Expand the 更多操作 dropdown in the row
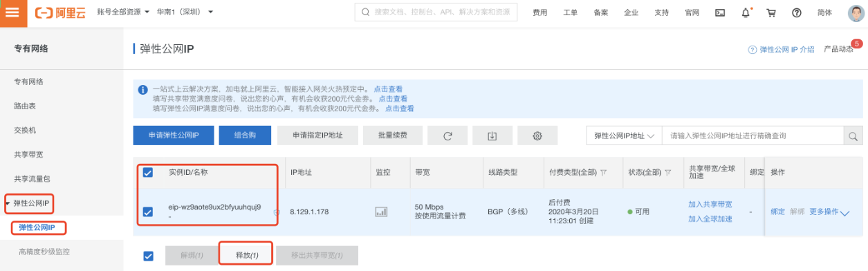 click(x=829, y=212)
